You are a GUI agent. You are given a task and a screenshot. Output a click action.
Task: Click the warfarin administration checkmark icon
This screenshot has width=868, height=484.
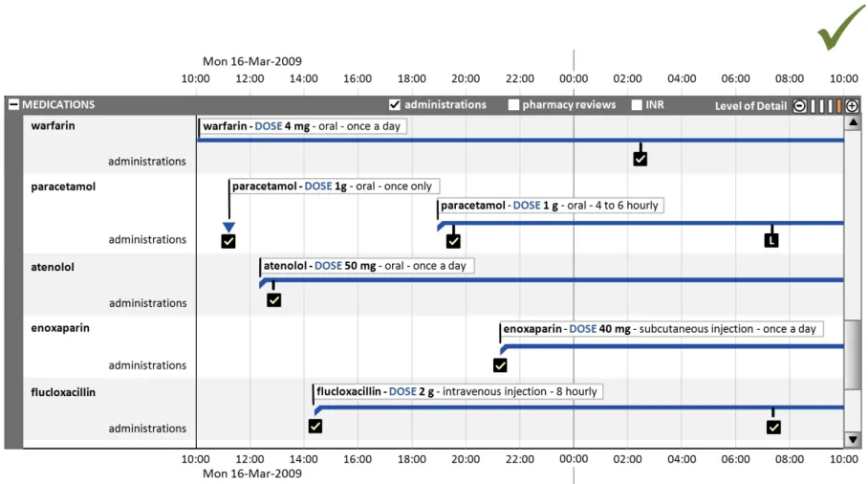[x=640, y=159]
